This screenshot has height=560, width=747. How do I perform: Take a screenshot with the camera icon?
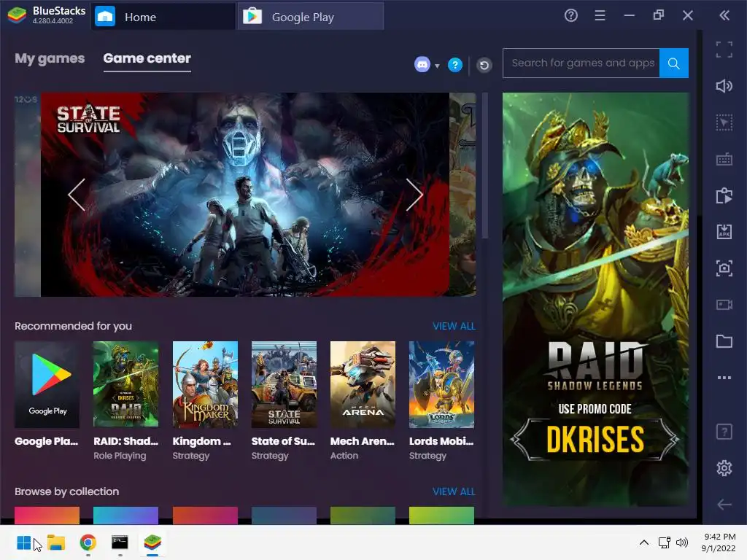point(724,268)
